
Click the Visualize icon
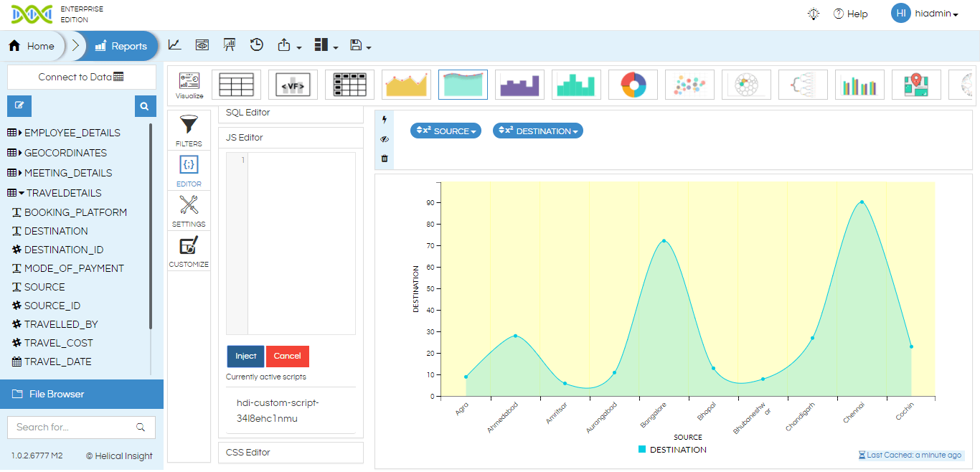point(189,85)
